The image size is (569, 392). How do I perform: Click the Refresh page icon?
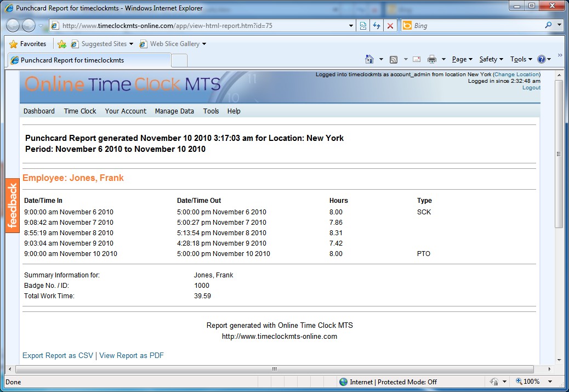(377, 26)
